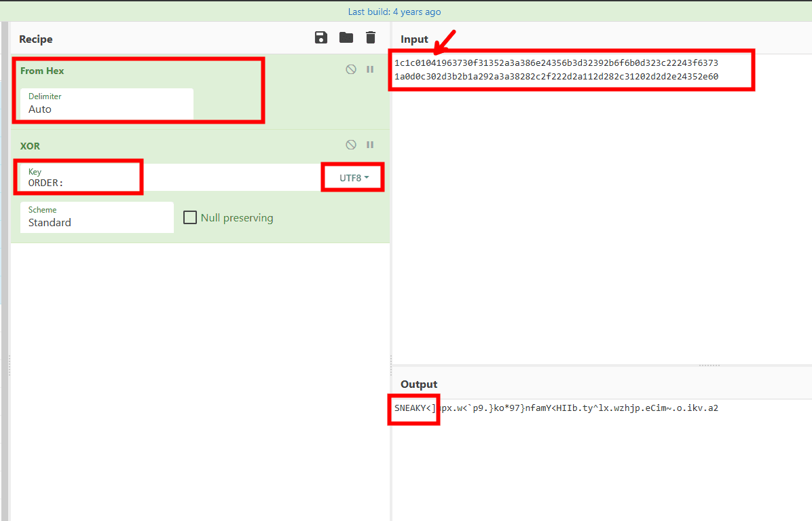Select the From Hex operation title
Image resolution: width=812 pixels, height=521 pixels.
(x=42, y=71)
